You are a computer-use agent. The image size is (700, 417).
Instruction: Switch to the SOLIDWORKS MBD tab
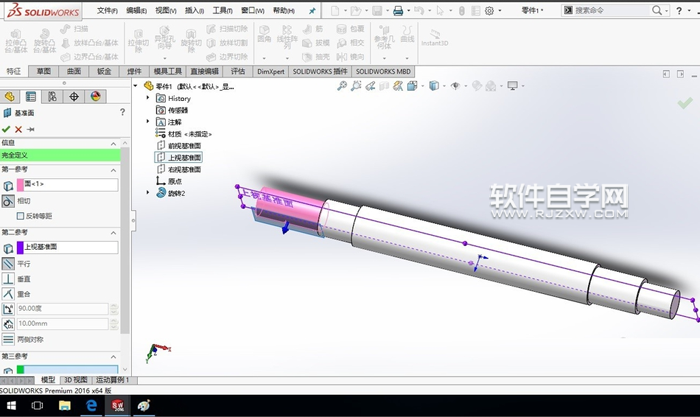tap(383, 71)
